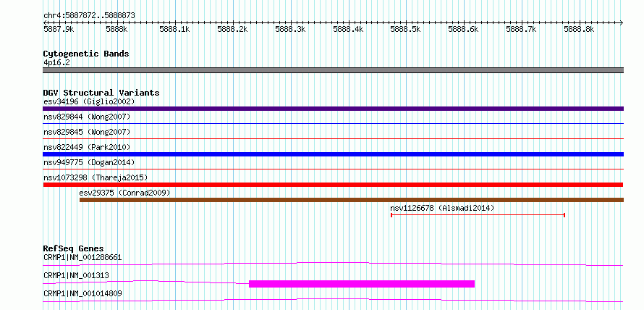Click the 5888.8k ruler tick label

point(579,30)
